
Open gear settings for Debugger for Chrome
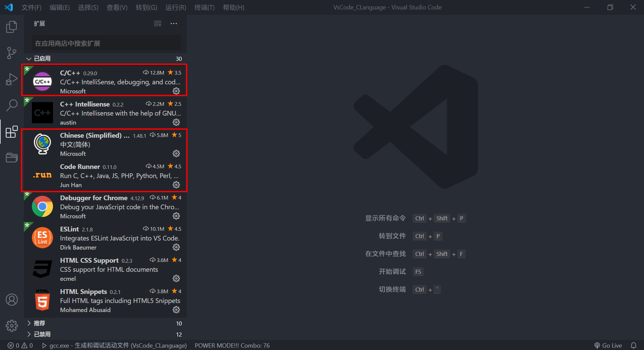pyautogui.click(x=176, y=216)
